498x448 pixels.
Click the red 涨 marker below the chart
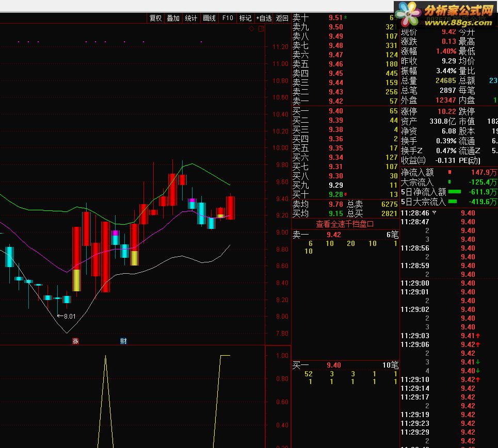click(x=75, y=341)
